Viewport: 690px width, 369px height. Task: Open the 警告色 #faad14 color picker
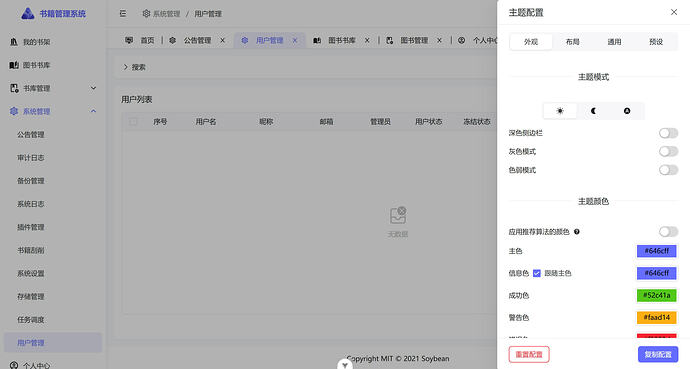(657, 317)
